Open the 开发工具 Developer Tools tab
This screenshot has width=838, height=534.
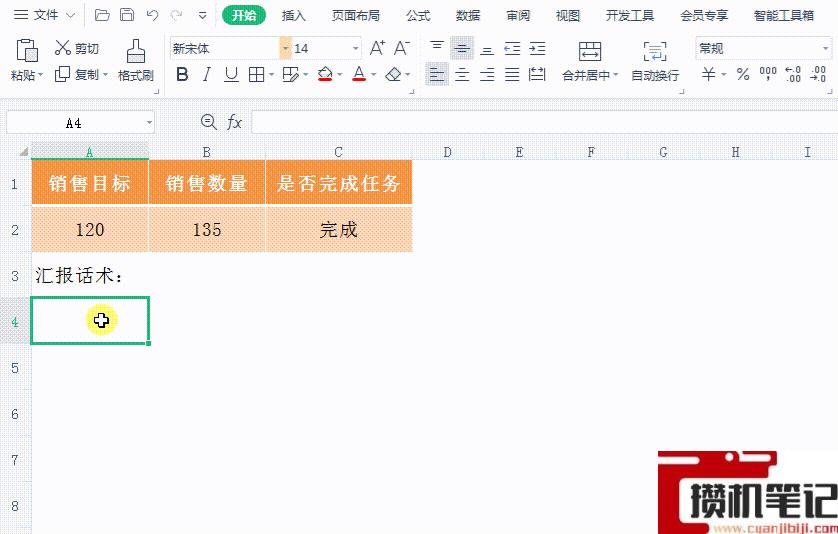tap(630, 16)
